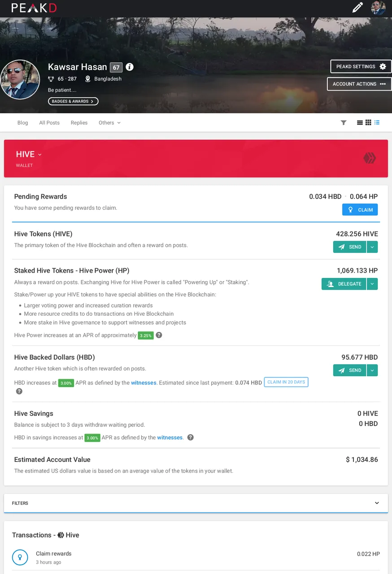This screenshot has width=392, height=574.
Task: Open the dropdown next to Delegate button
Action: (x=372, y=284)
